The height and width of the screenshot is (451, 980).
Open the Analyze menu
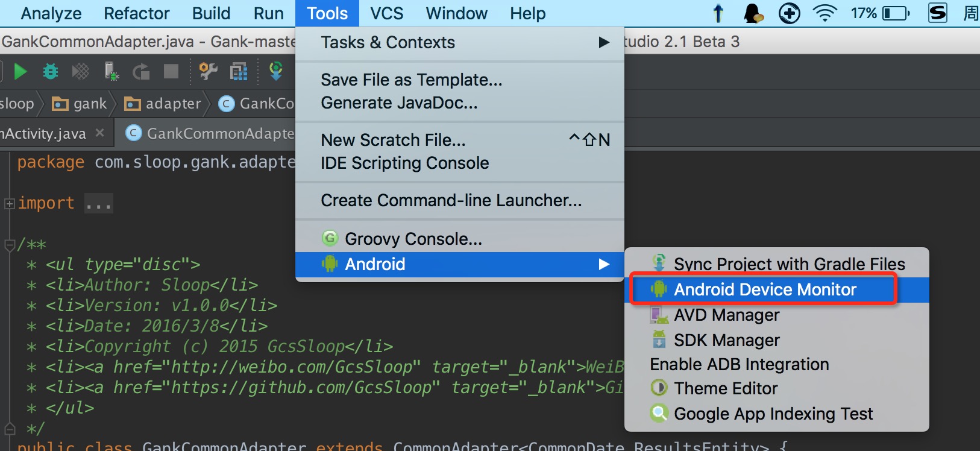point(51,13)
